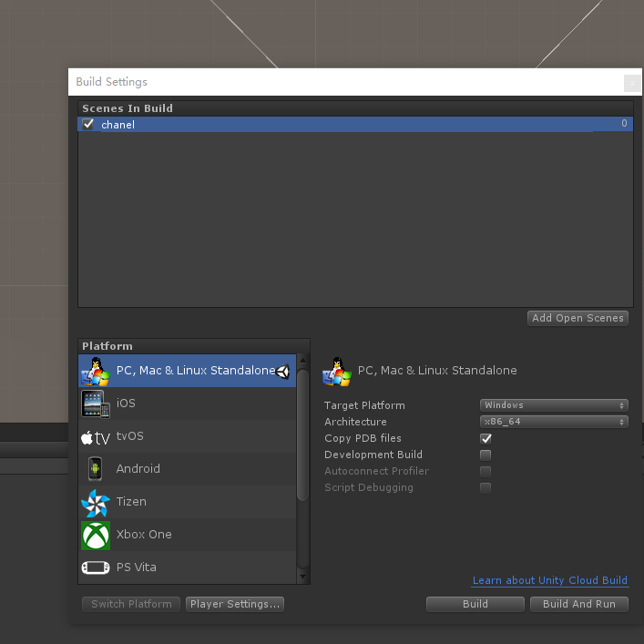Click the standalone platform icon in the details header
Image resolution: width=644 pixels, height=644 pixels.
coord(337,372)
